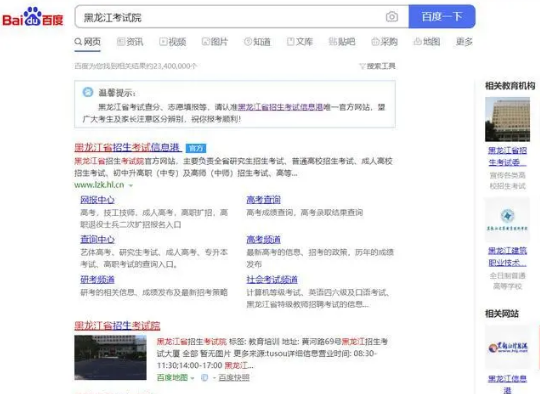Click the www.lzk.hl.cn URL text
Screen dimensions: 540x394
tap(99, 185)
